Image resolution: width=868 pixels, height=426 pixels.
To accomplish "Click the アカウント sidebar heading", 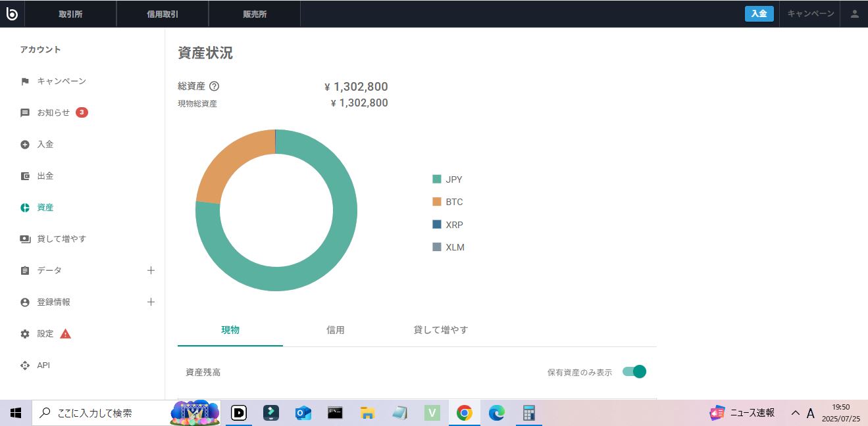I will pos(40,49).
